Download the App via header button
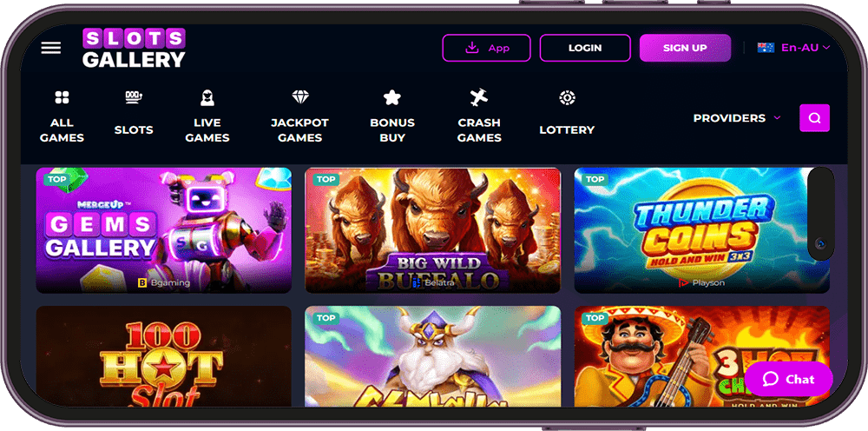Image resolution: width=868 pixels, height=431 pixels. coord(487,48)
